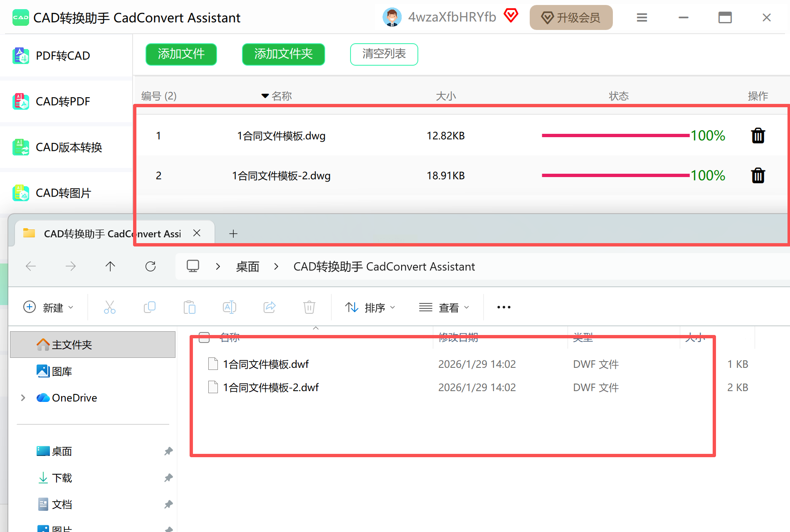
Task: Click the 添加文件 button
Action: pyautogui.click(x=181, y=54)
